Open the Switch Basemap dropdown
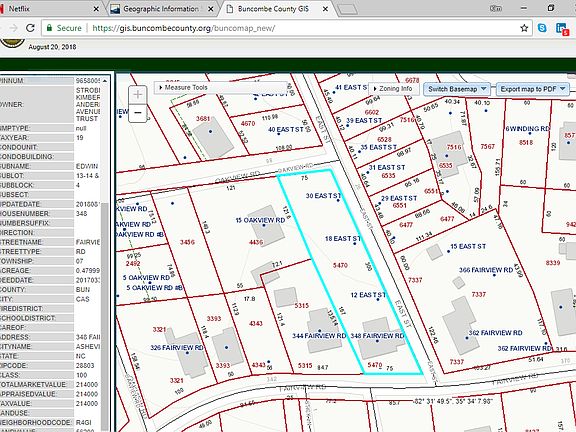The width and height of the screenshot is (576, 432). (457, 89)
